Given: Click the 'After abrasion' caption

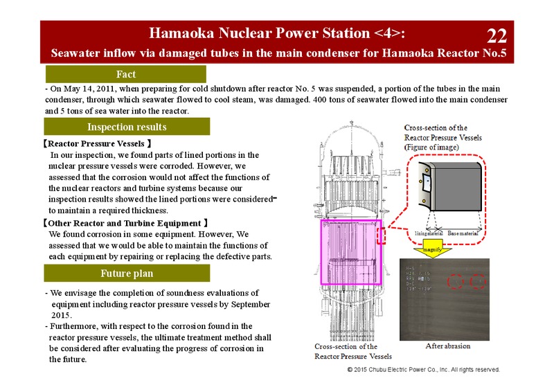Looking at the screenshot, I should coord(447,346).
